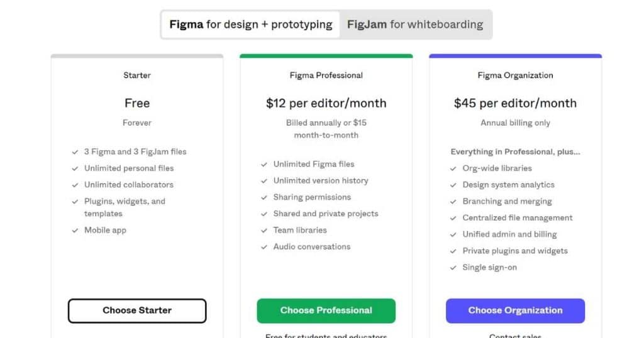Click checkmark beside Branching and merging
Viewport: 644px width, 338px height.
tap(453, 202)
